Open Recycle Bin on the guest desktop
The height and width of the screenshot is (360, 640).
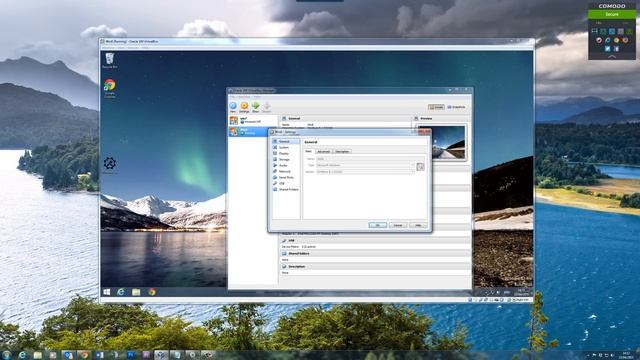[x=110, y=60]
